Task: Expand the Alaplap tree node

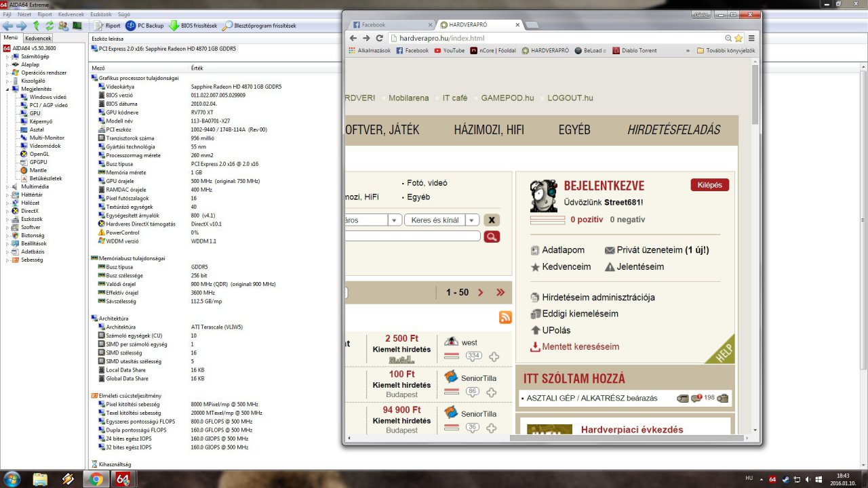Action: [x=7, y=64]
